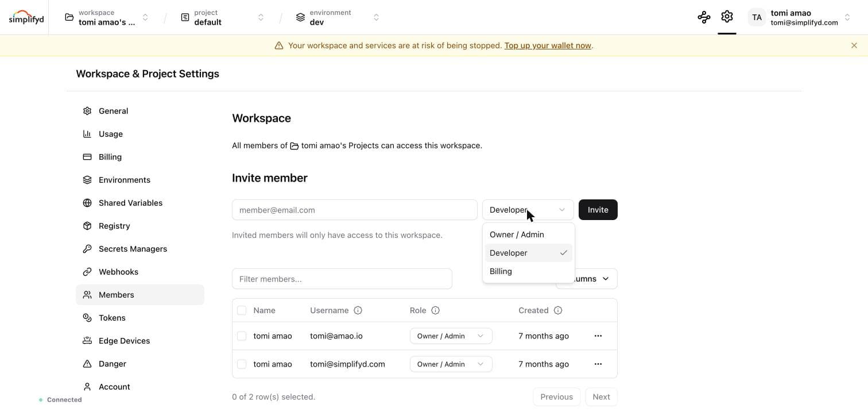Viewport: 868px width, 416px height.
Task: Change role for tomi@simplifyd.com
Action: pos(451,364)
